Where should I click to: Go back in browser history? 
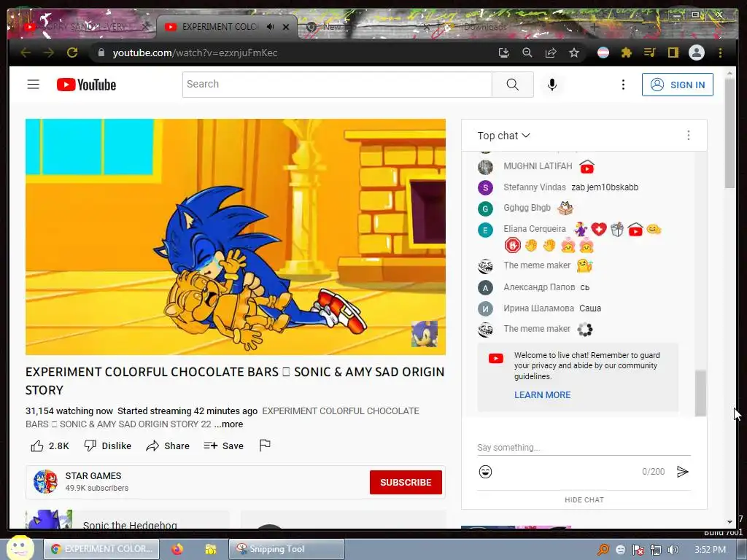coord(26,52)
